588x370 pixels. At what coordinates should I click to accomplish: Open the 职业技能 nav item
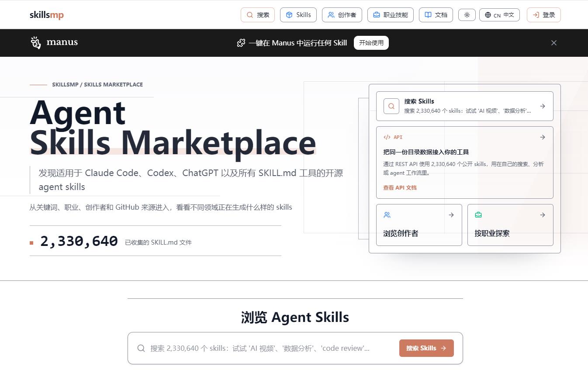[x=391, y=15]
